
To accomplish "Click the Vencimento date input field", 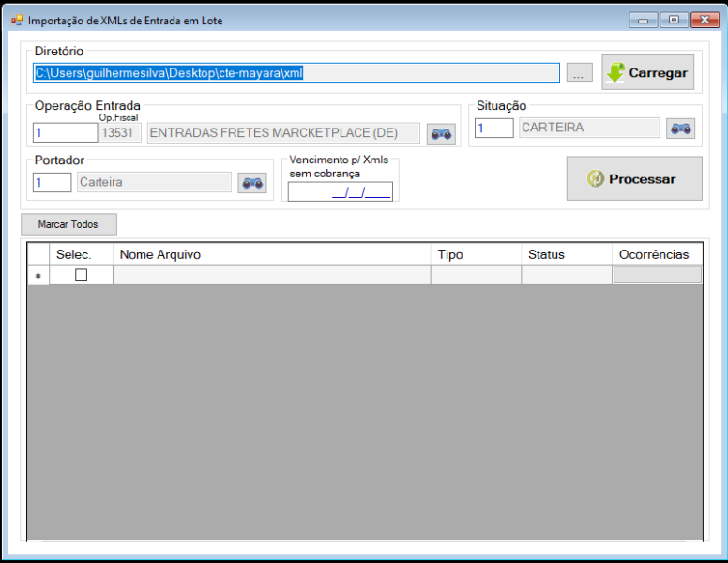I will coord(341,191).
